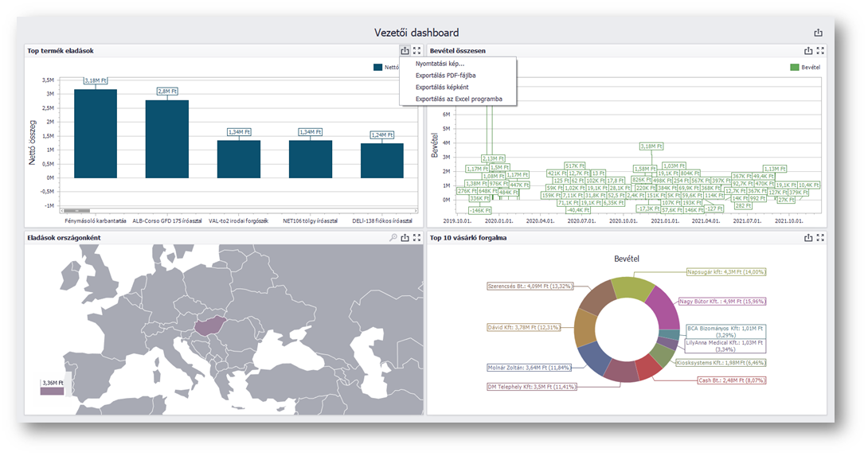868x456 pixels.
Task: Maximize the Bevétel összesen chart
Action: point(820,51)
